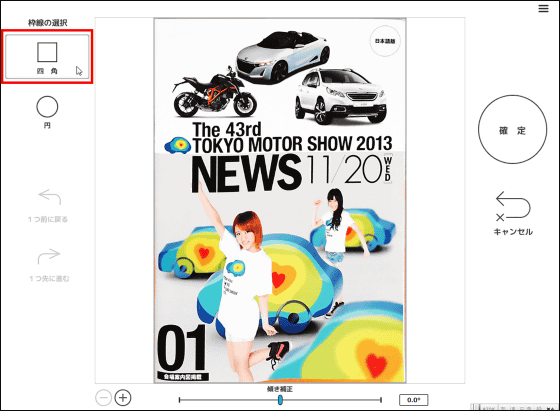Zoom out with the minus button

pyautogui.click(x=104, y=397)
